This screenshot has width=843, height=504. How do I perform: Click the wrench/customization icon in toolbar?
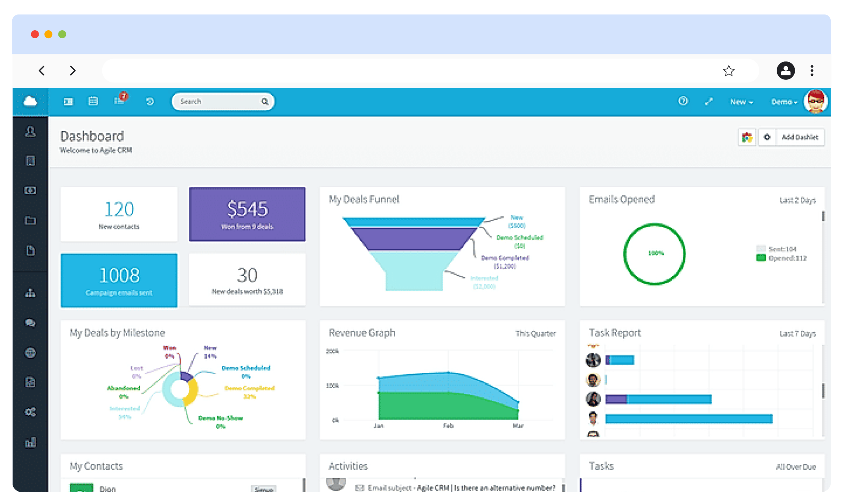tap(709, 101)
